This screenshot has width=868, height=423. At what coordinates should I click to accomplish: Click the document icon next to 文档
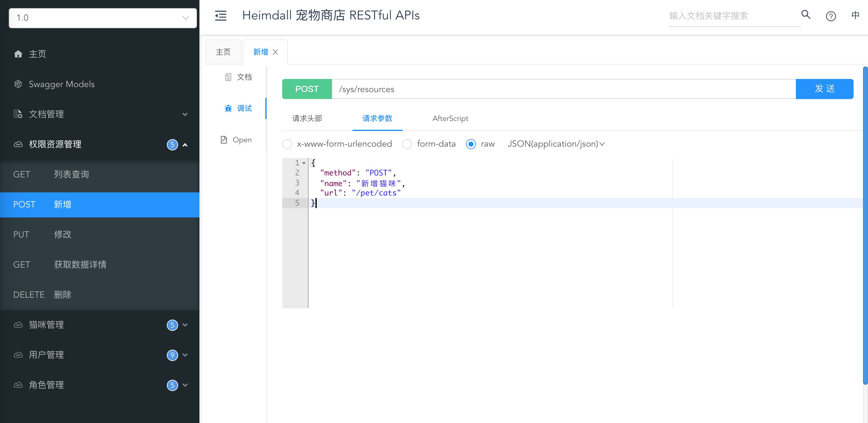click(x=228, y=77)
